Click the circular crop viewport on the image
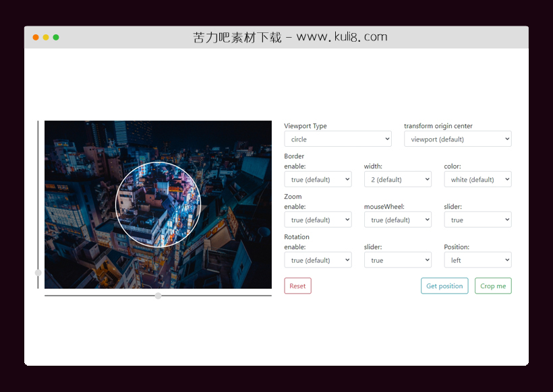 coord(158,205)
